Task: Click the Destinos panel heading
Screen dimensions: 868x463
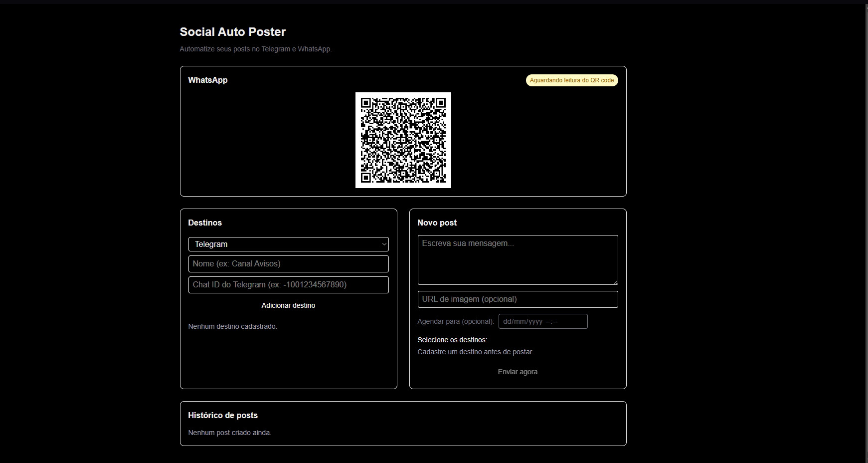Action: 205,223
